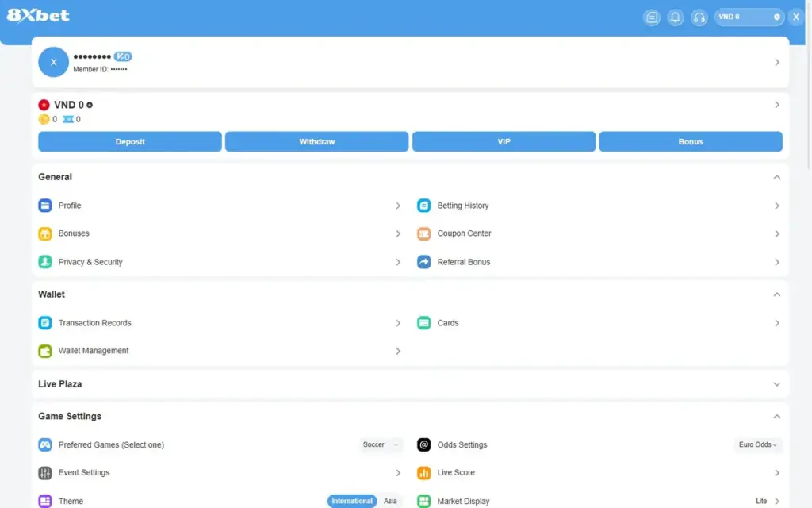Click the 'Odds Settings' label
The height and width of the screenshot is (508, 812).
click(462, 444)
